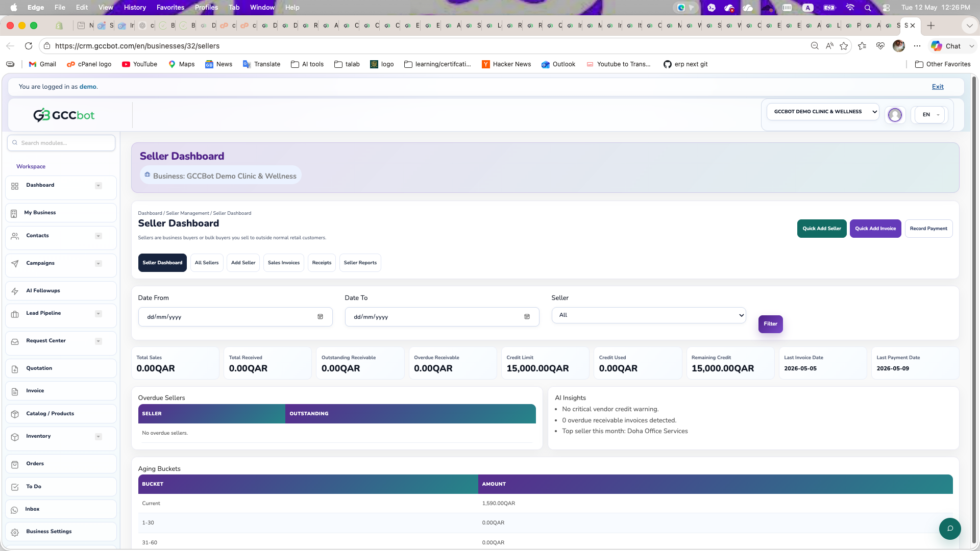Click the Quick Add Invoice button
The width and height of the screenshot is (980, 551).
point(875,229)
